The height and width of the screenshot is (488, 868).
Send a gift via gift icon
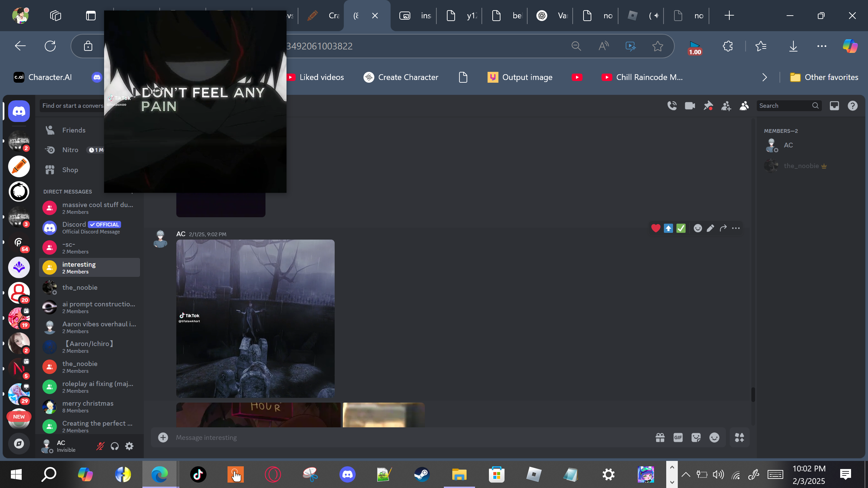pos(660,438)
